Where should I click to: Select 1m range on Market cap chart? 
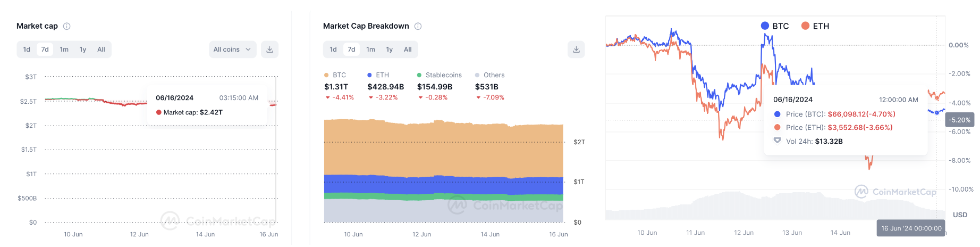[64, 50]
